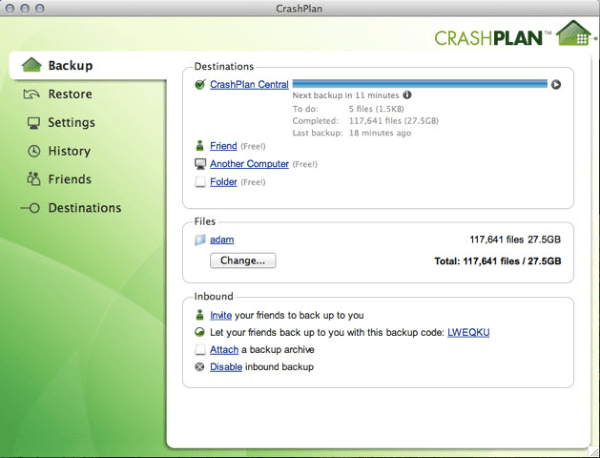
Task: Click the CrashPlan house logo at top right
Action: 574,33
